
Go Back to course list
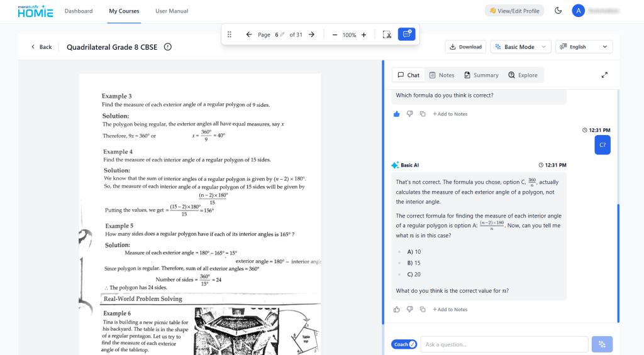tap(42, 46)
